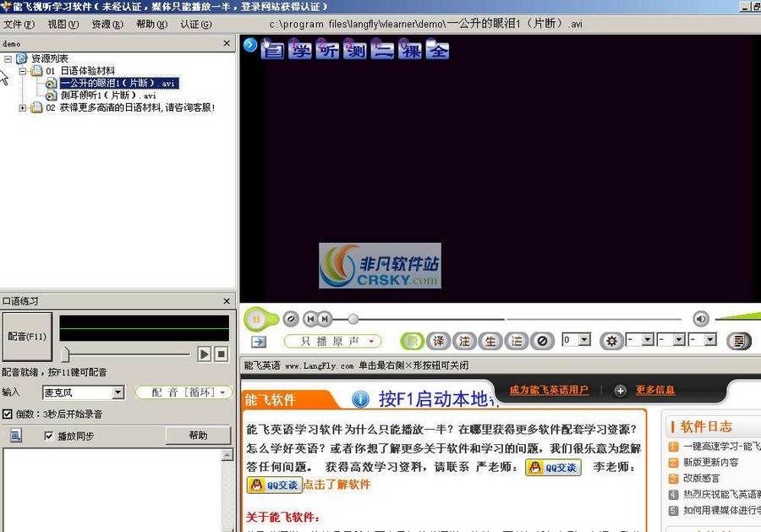
Task: Select the 裸 mode button
Action: pos(410,50)
